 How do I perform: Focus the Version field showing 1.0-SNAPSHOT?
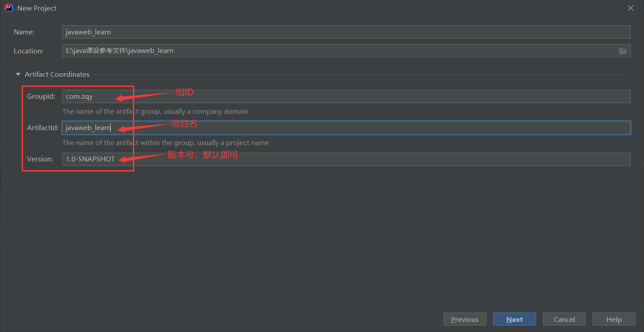pyautogui.click(x=346, y=159)
